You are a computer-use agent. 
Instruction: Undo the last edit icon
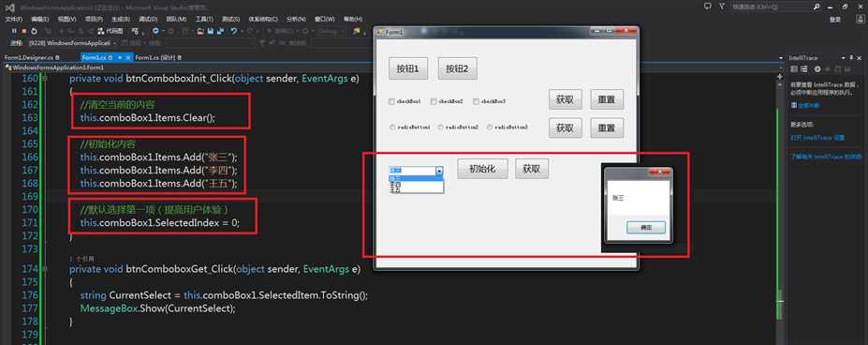[x=233, y=31]
